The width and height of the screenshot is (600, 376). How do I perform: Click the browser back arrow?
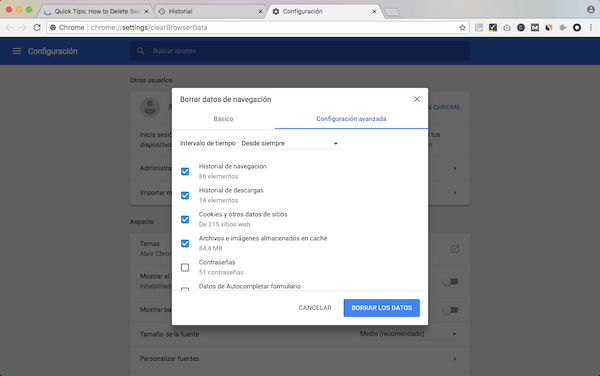tap(9, 28)
